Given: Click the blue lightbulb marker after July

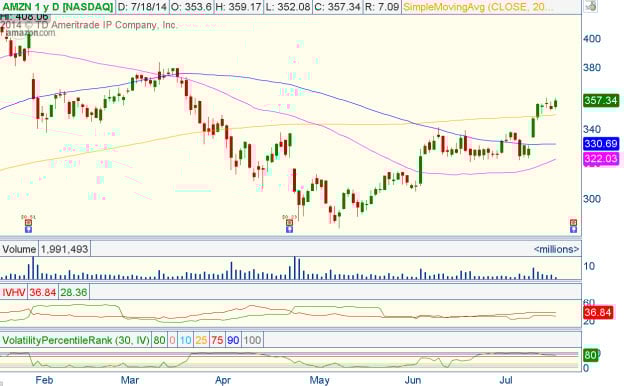Looking at the screenshot, I should pos(573,229).
